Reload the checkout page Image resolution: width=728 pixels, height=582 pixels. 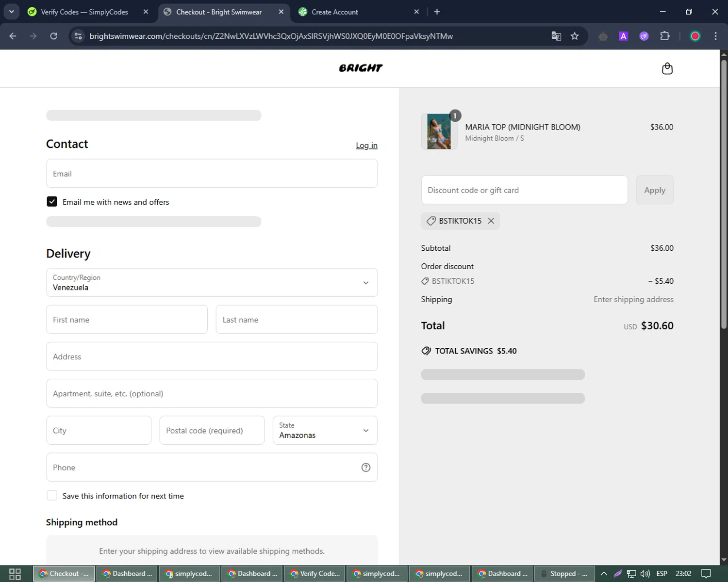coord(53,36)
